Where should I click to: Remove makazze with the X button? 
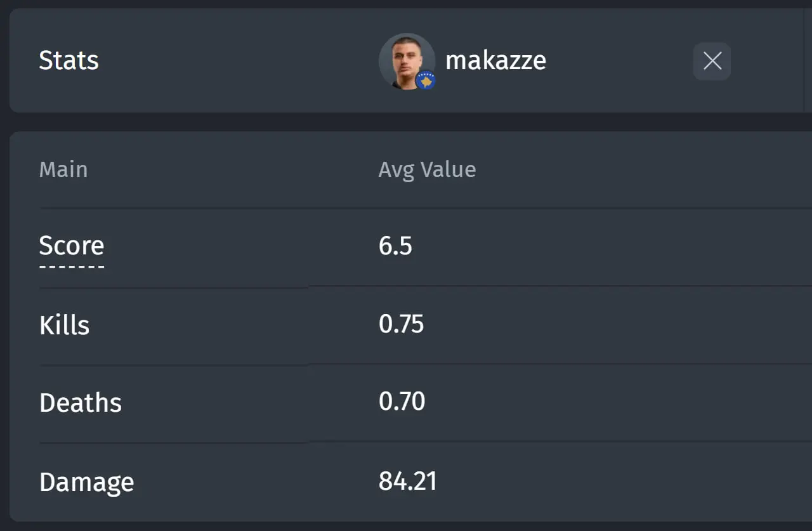click(x=712, y=61)
